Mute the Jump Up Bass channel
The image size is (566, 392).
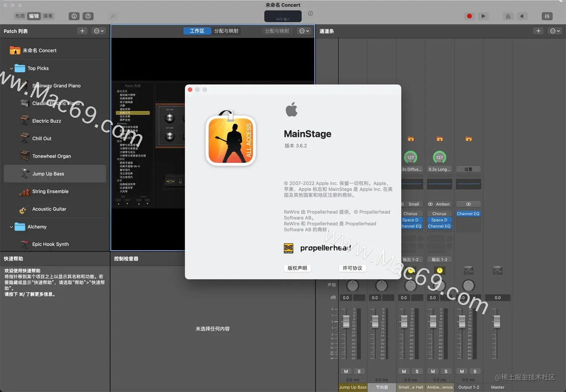point(346,371)
